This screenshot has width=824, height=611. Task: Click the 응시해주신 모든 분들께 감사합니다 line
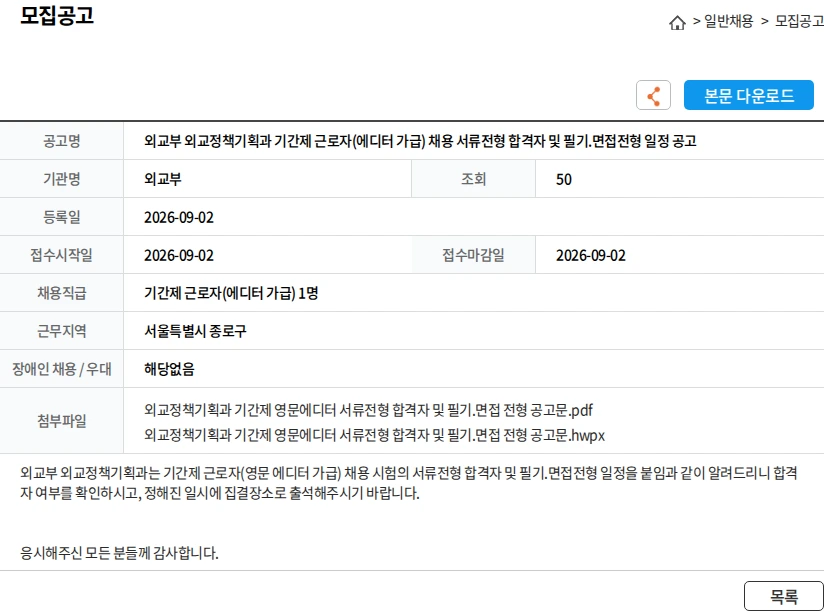coord(119,553)
